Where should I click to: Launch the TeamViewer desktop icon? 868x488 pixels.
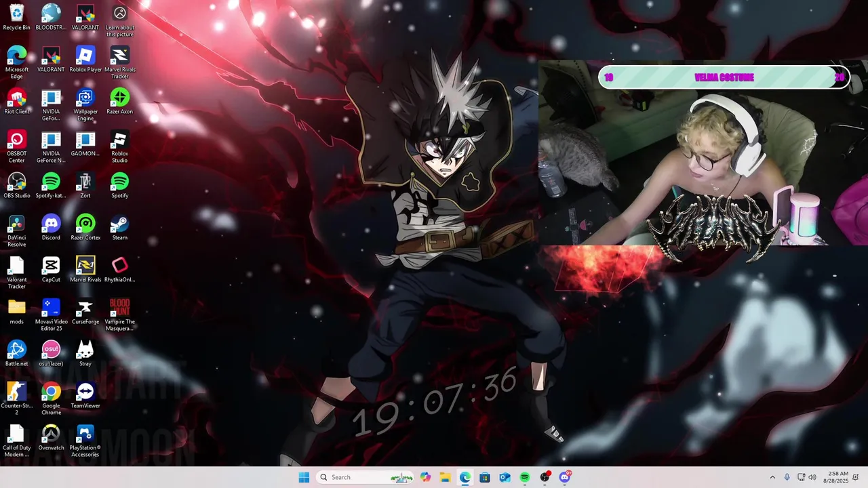pos(85,396)
